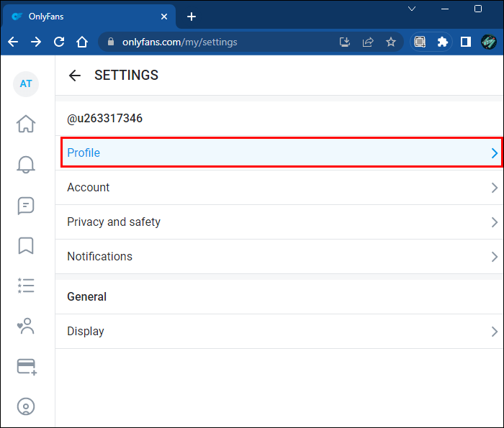Image resolution: width=504 pixels, height=428 pixels.
Task: Open the Subscriptions heart-person icon
Action: 26,326
